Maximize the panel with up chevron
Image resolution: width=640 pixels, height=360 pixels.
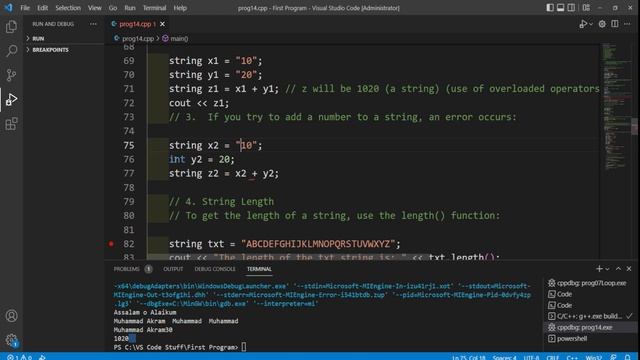(618, 269)
